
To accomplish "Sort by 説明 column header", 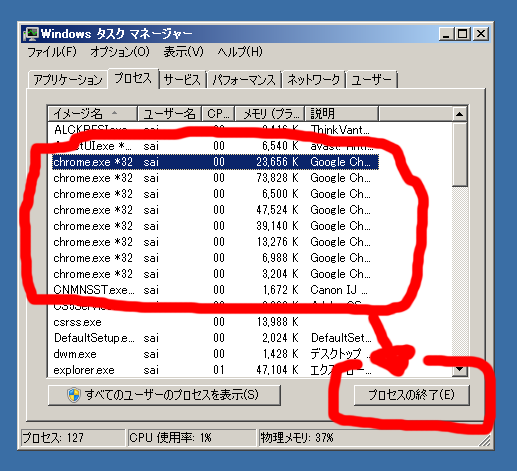I will (342, 114).
